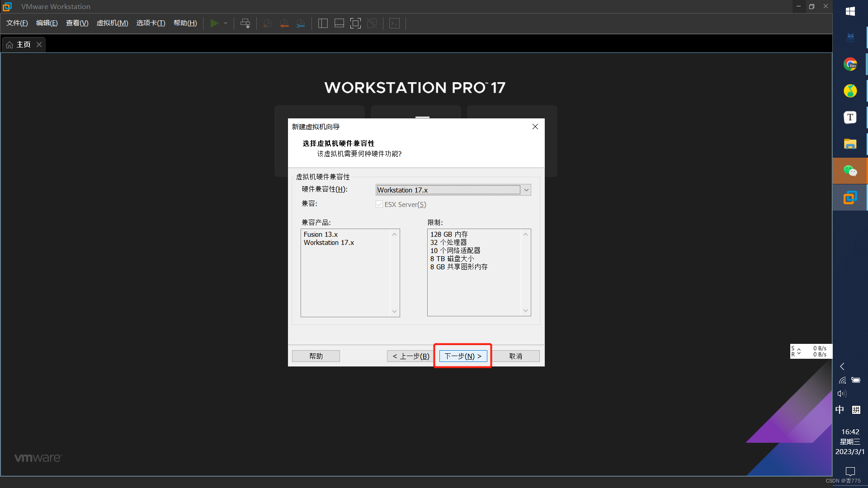The width and height of the screenshot is (868, 488).
Task: Click the stretched display mode icon
Action: pyautogui.click(x=372, y=23)
